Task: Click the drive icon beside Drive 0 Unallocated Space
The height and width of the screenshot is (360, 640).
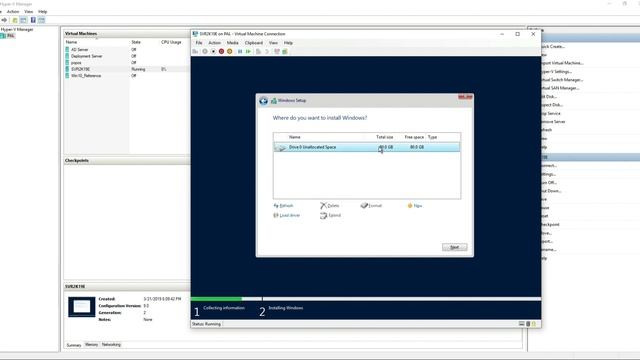Action: tap(280, 147)
